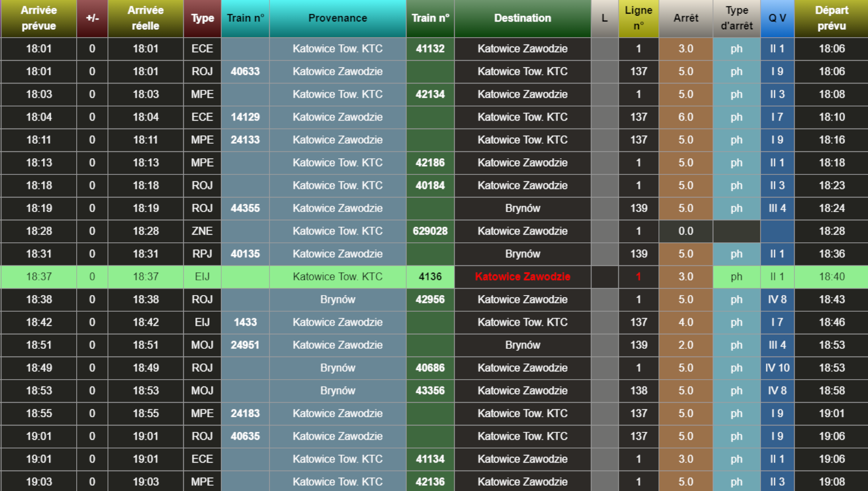Screen dimensions: 868x491
Task: Select the 'Ligne n°' column header
Action: (638, 18)
